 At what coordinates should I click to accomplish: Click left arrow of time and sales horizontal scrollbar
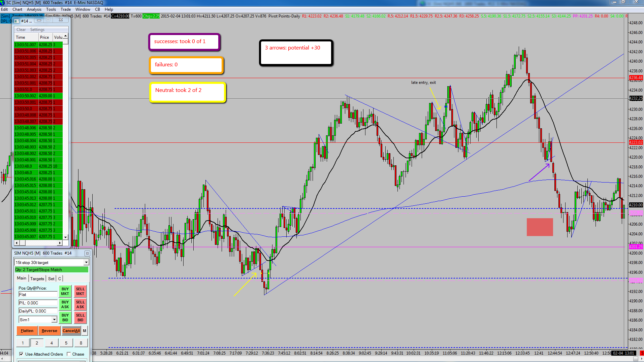tap(17, 243)
